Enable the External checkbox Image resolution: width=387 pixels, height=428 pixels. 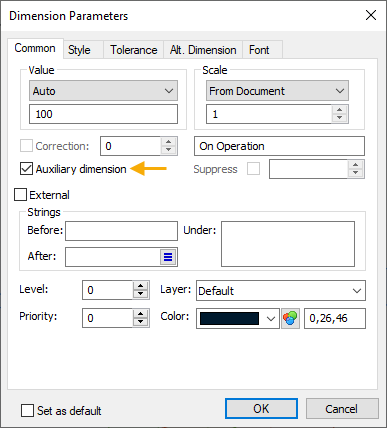(x=20, y=195)
